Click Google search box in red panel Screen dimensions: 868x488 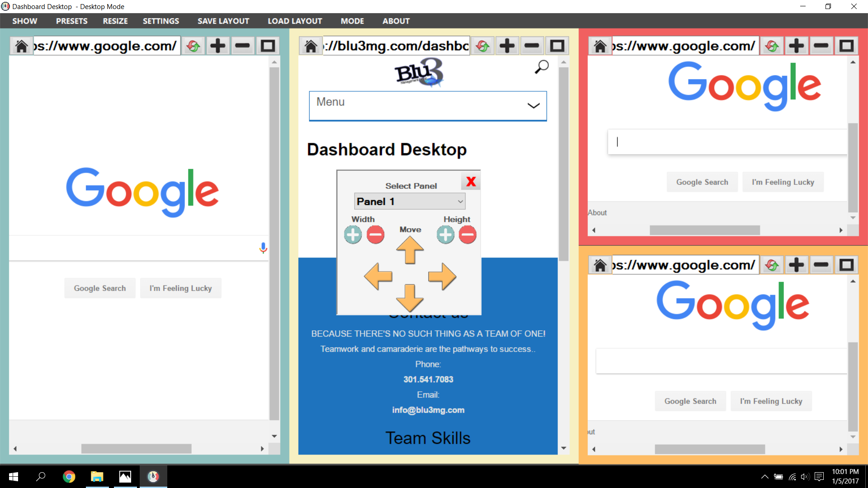click(x=727, y=142)
